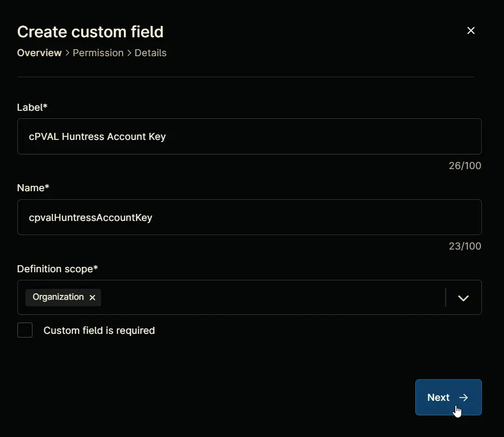Click the chevron between Overview and Permission
The height and width of the screenshot is (437, 504).
(x=67, y=52)
